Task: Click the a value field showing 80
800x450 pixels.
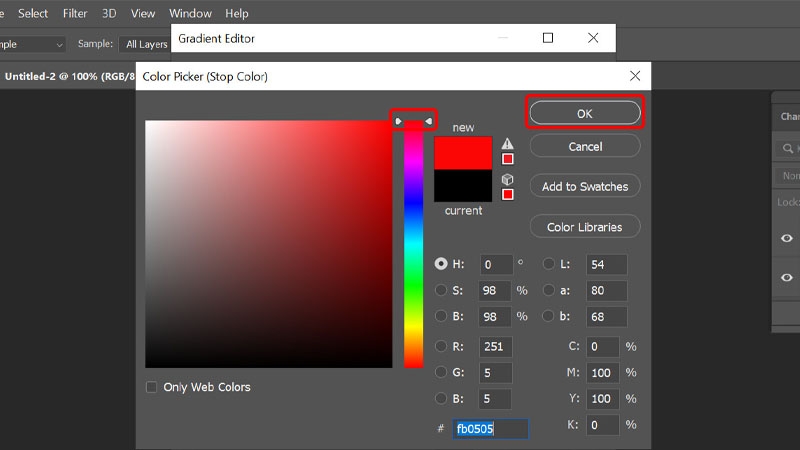Action: click(606, 290)
